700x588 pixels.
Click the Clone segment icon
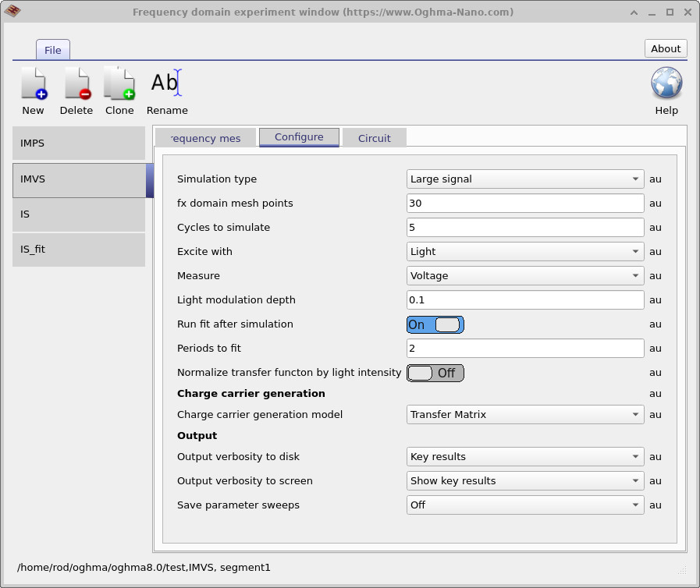pos(119,83)
